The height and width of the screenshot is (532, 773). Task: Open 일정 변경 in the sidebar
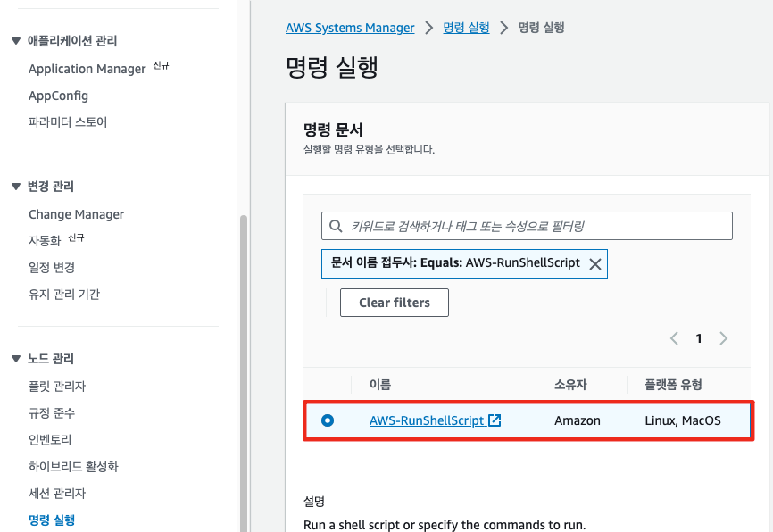coord(52,267)
